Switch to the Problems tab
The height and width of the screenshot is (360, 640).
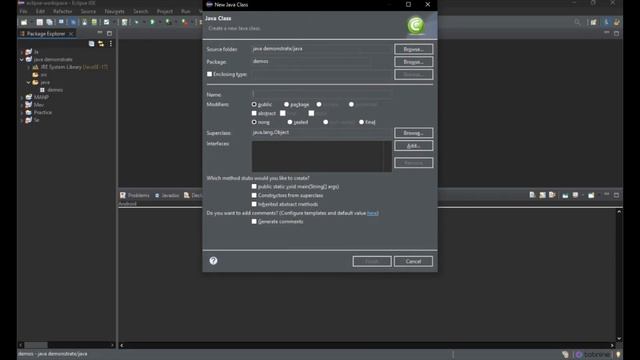pos(135,196)
